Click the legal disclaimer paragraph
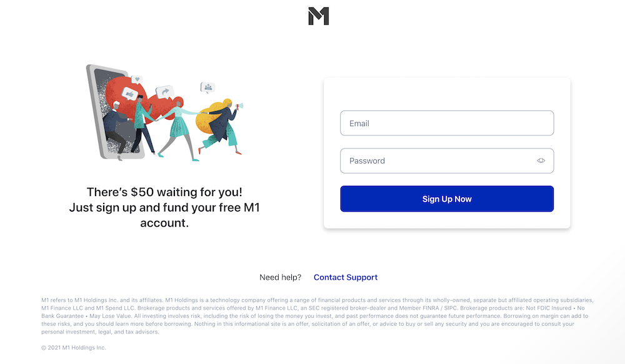 [317, 316]
